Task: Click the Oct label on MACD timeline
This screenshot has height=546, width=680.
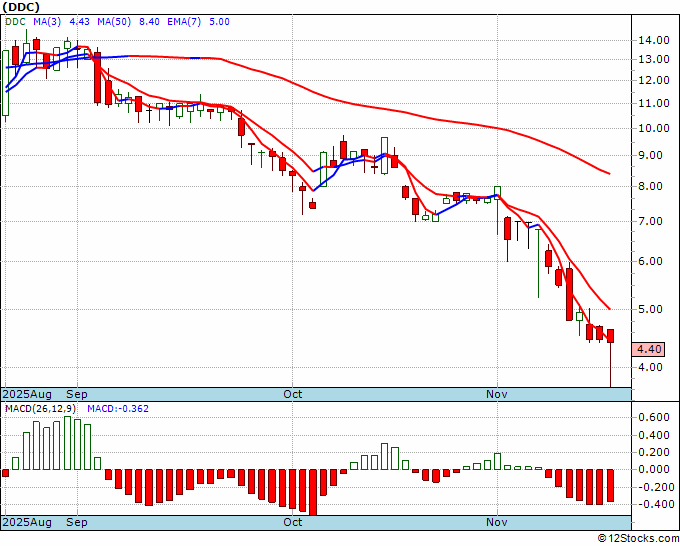Action: (x=293, y=522)
